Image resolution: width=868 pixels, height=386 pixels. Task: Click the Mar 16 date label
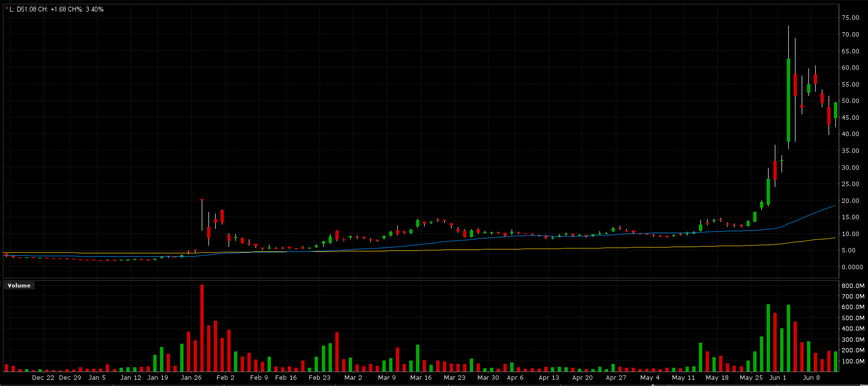coord(421,378)
